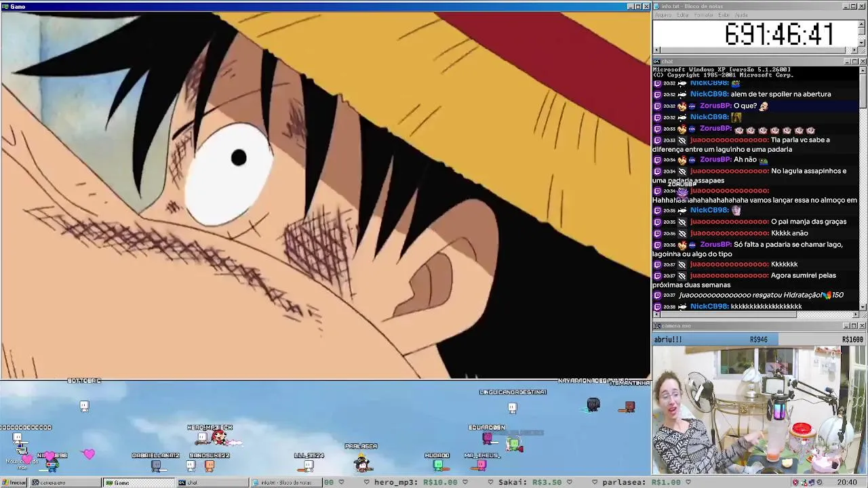Click the anime video frame in Game window
This screenshot has height=488, width=868.
(325, 195)
